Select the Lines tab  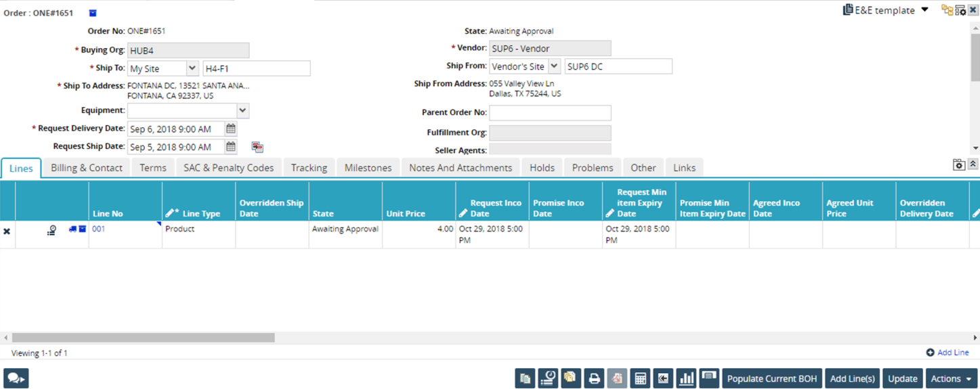(x=21, y=168)
